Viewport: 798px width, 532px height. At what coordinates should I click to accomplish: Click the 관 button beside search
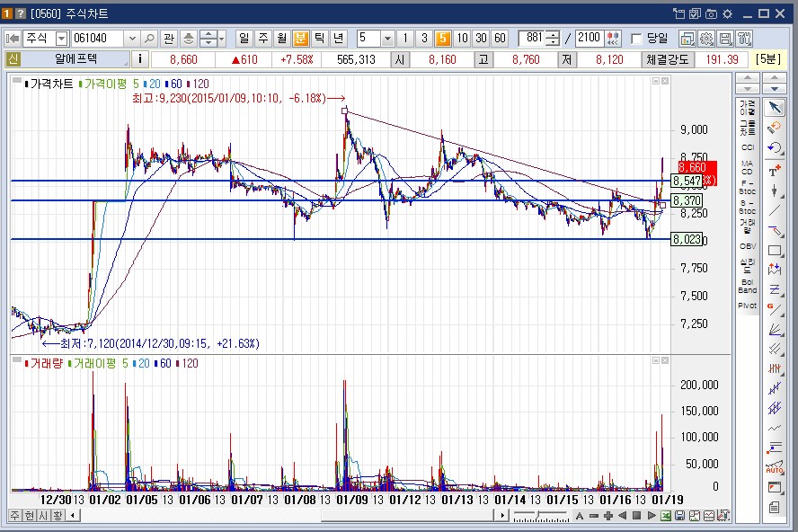[x=168, y=38]
